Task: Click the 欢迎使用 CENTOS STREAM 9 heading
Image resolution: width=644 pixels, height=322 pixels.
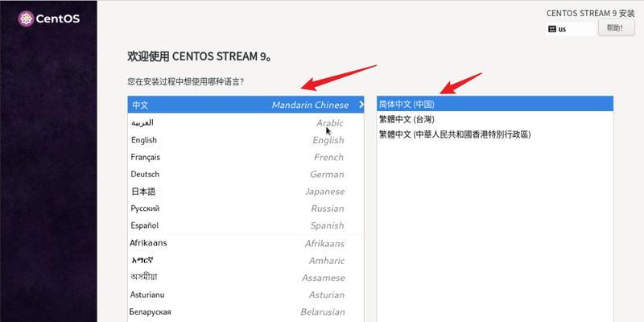Action: [199, 56]
